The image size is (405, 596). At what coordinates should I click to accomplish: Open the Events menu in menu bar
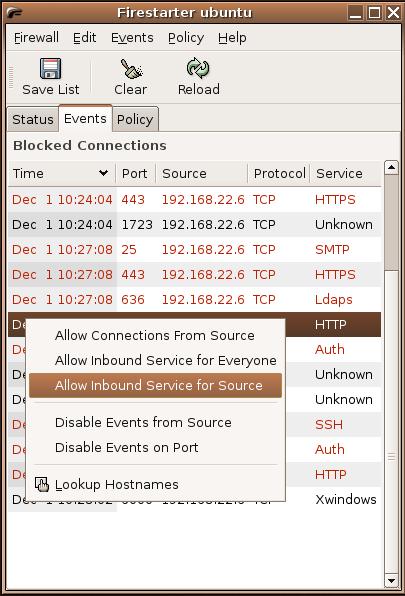[132, 38]
